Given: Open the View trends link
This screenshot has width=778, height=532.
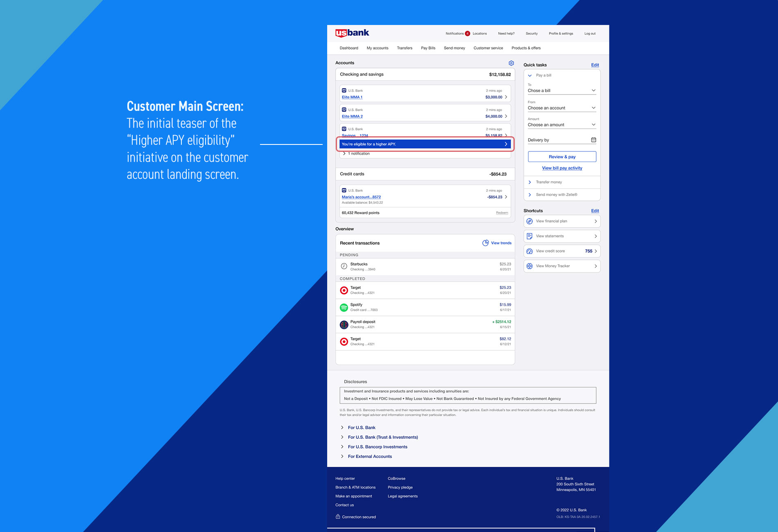Looking at the screenshot, I should tap(501, 243).
